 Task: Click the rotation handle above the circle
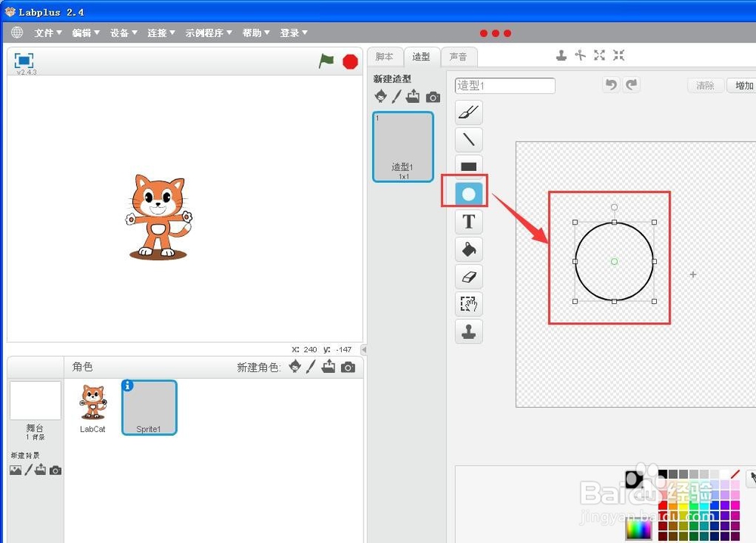click(614, 207)
